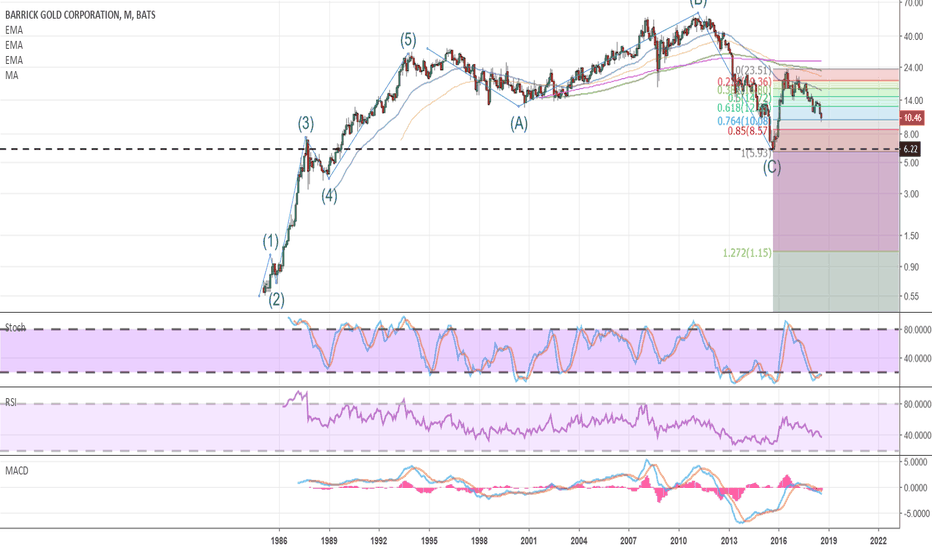932x550 pixels.
Task: Click the Stoch pane label
Action: pyautogui.click(x=15, y=328)
